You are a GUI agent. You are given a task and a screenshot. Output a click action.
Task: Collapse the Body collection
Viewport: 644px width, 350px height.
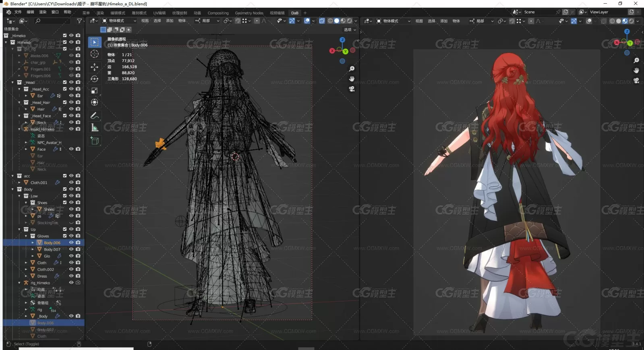(12, 189)
